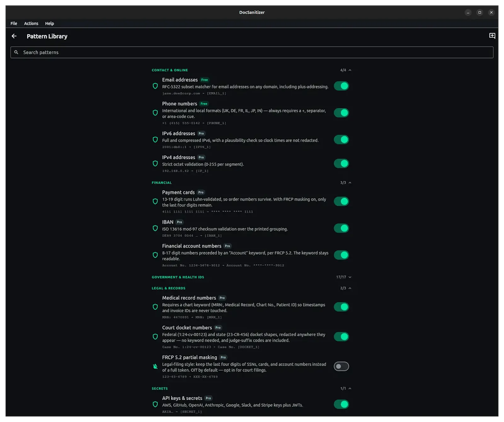Turn off the IBAN pattern switch
504x422 pixels.
(x=341, y=228)
